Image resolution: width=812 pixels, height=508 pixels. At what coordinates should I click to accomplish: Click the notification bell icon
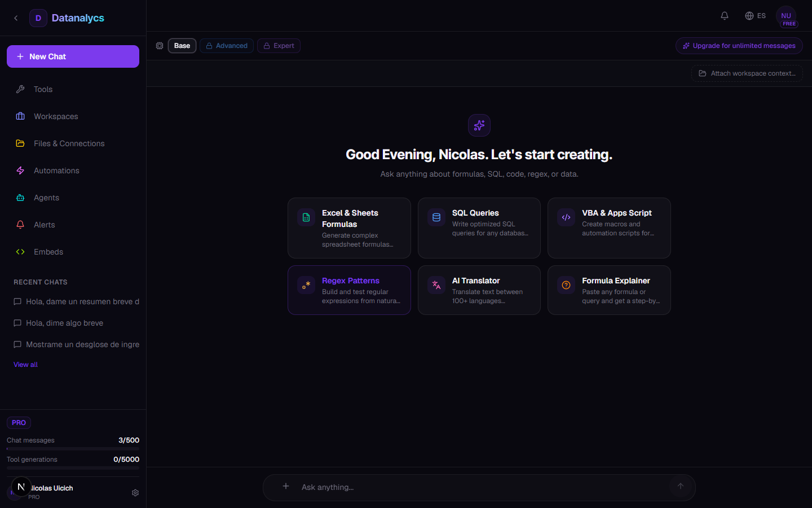click(x=725, y=16)
